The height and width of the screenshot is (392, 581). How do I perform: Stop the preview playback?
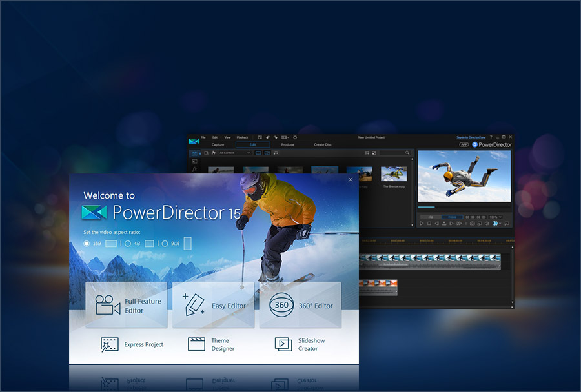coord(429,224)
